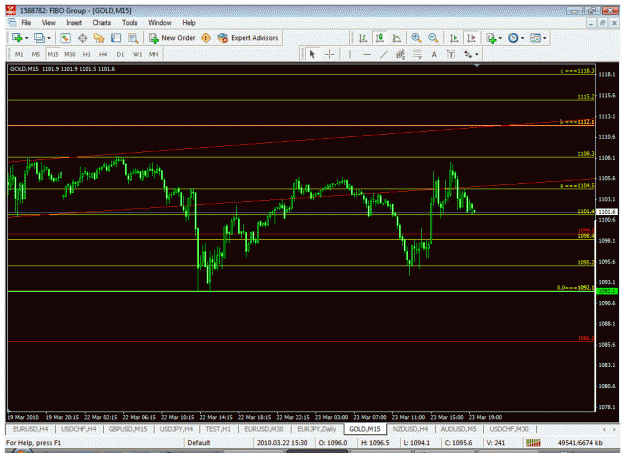
Task: Expand the Templates dropdown arrow
Action: 544,39
